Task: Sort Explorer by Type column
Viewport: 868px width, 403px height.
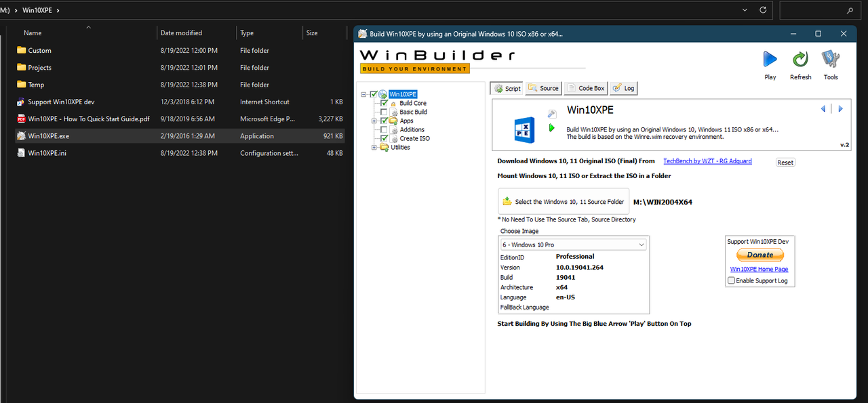Action: click(x=269, y=33)
